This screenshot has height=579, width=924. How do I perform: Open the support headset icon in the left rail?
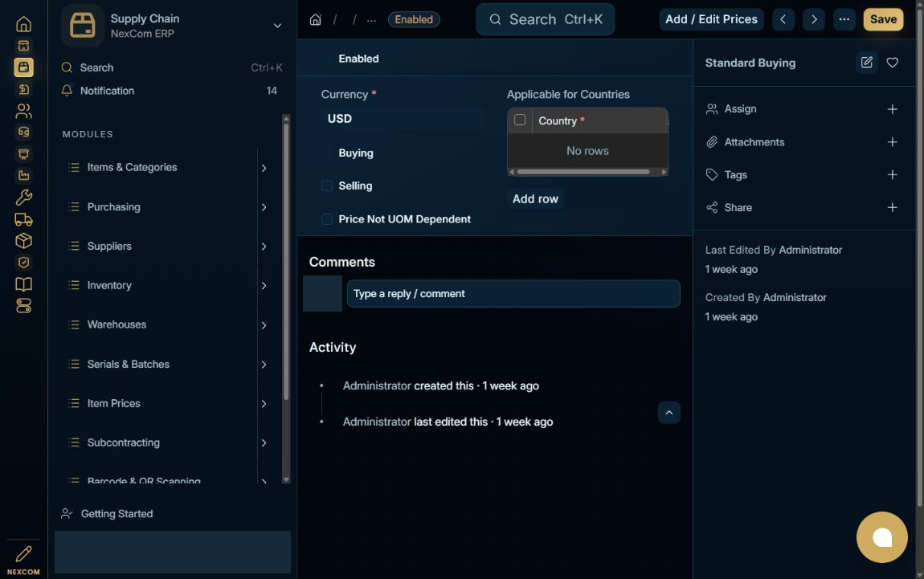coord(23,132)
